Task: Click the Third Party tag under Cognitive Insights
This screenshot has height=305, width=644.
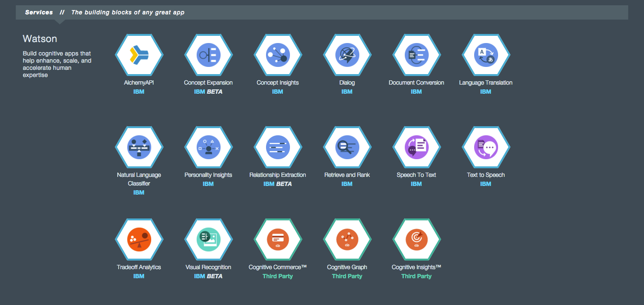Action: tap(416, 276)
